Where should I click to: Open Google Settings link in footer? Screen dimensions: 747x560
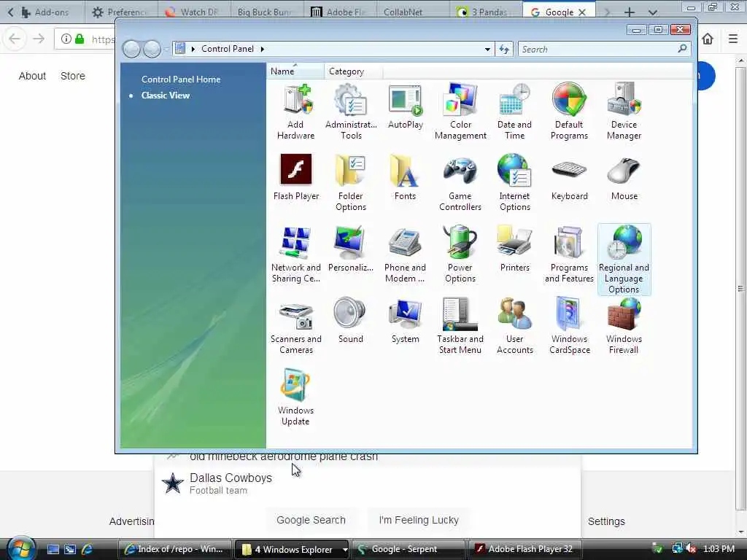(606, 521)
